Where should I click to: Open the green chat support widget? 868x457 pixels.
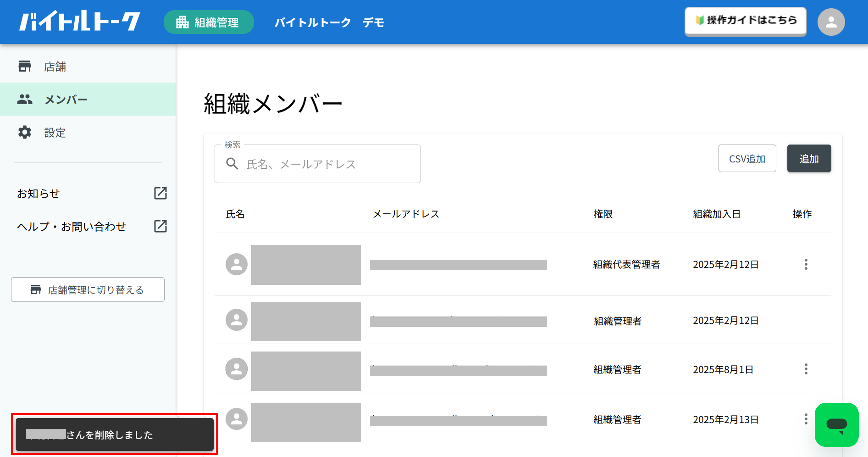pyautogui.click(x=836, y=425)
